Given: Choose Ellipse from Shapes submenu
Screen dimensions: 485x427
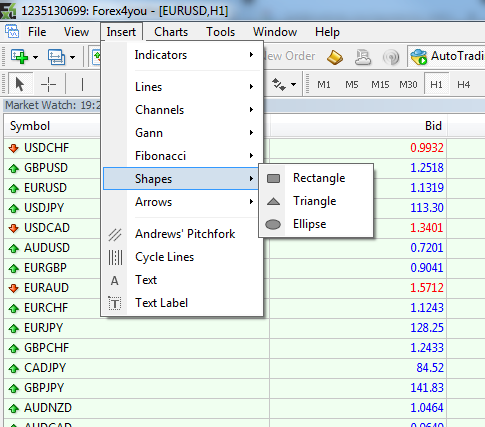Looking at the screenshot, I should pos(316,224).
